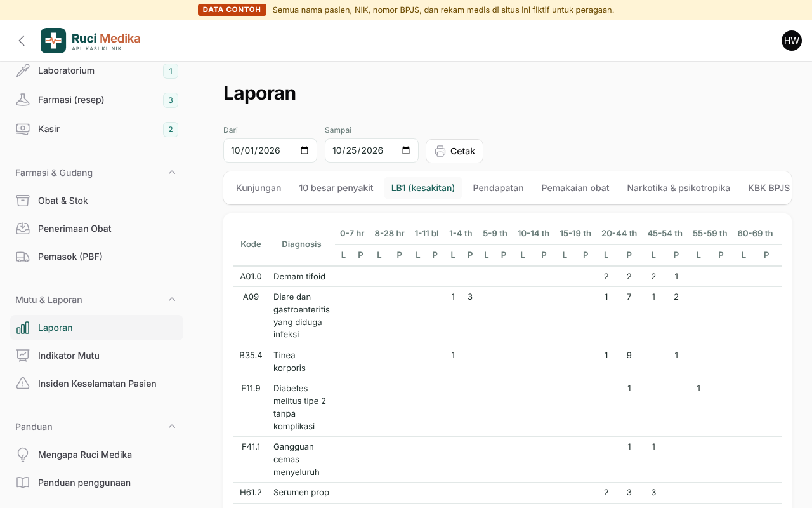Open Laboratorium from the sidebar
Viewport: 812px width, 508px height.
pos(96,70)
